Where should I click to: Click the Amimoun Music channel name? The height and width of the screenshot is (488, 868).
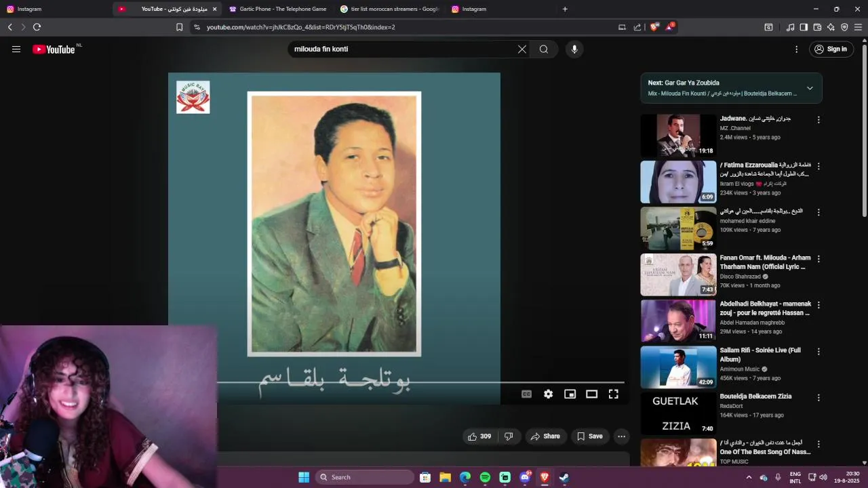(740, 369)
